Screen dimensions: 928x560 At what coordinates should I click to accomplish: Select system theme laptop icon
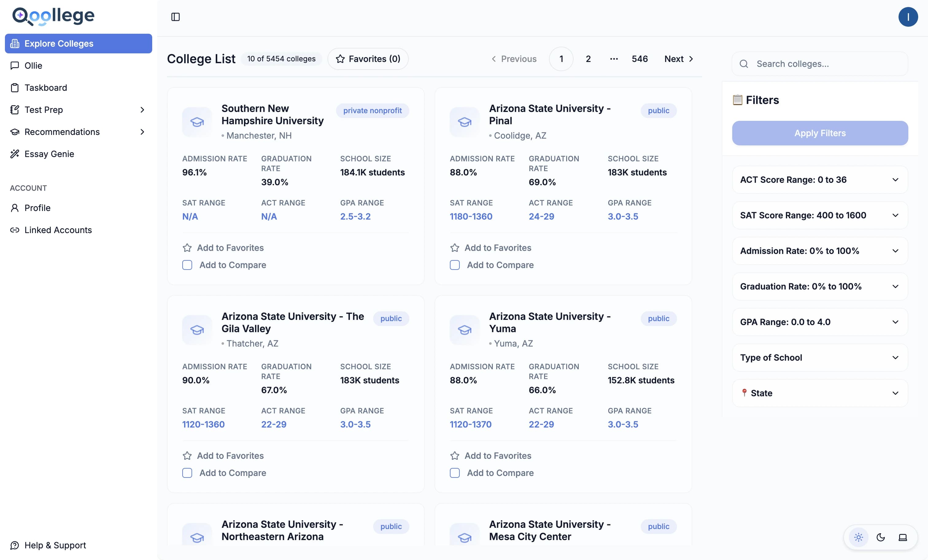[x=903, y=537]
